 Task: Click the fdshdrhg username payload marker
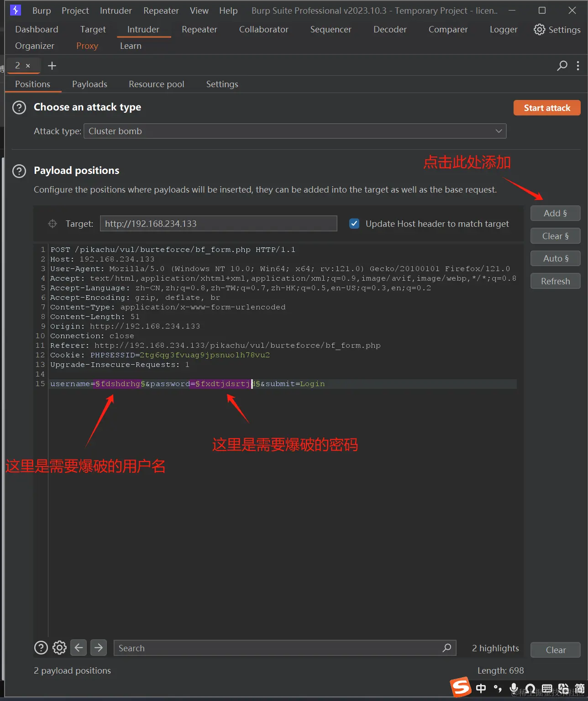(x=120, y=384)
